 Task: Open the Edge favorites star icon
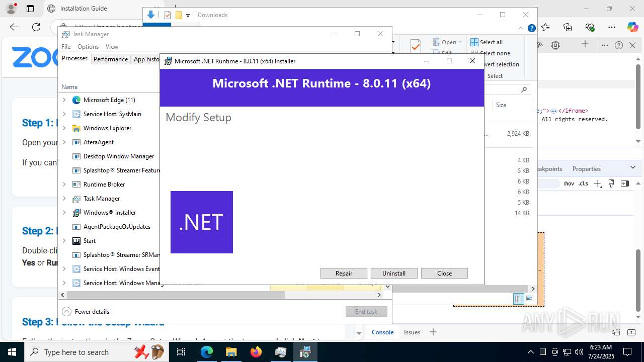(x=546, y=27)
